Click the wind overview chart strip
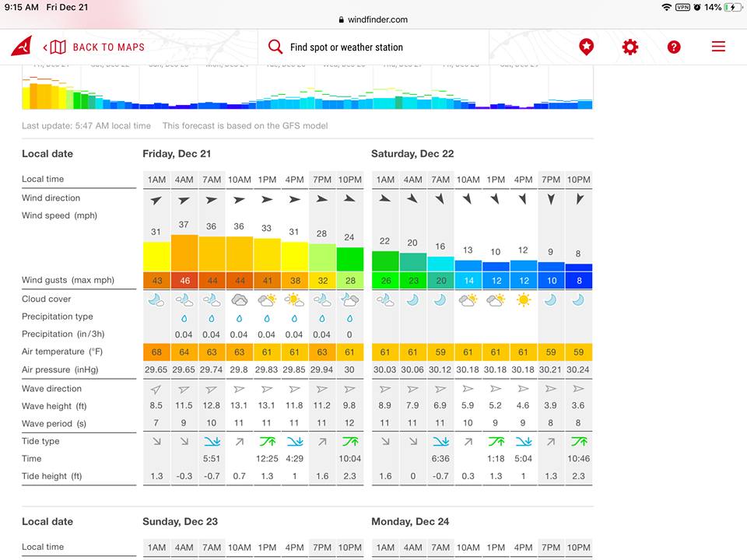Screen dimensions: 747x560 pyautogui.click(x=307, y=89)
